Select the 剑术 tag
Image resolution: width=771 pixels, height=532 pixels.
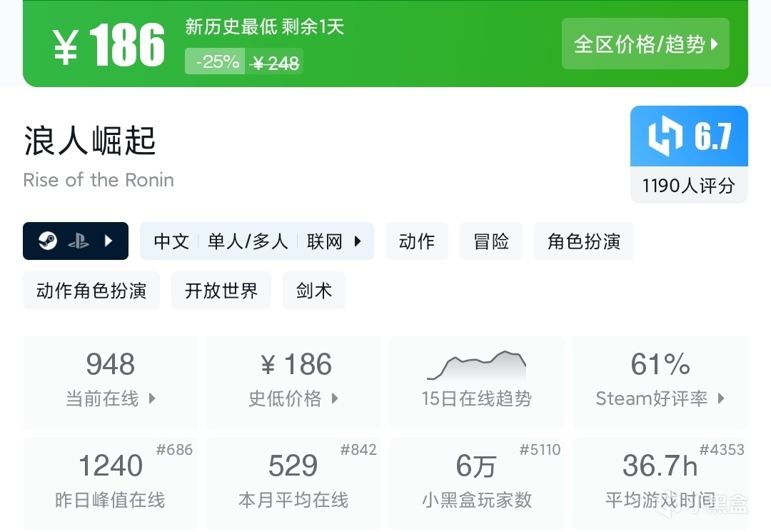point(313,290)
